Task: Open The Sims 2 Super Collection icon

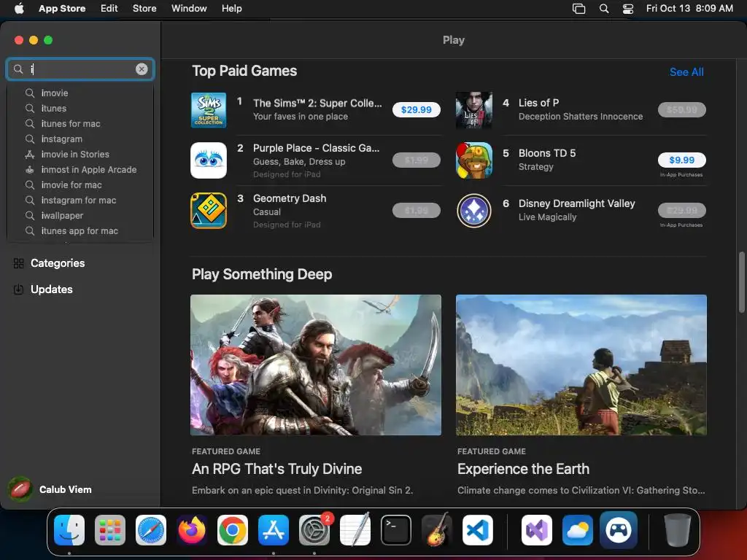Action: click(x=208, y=110)
